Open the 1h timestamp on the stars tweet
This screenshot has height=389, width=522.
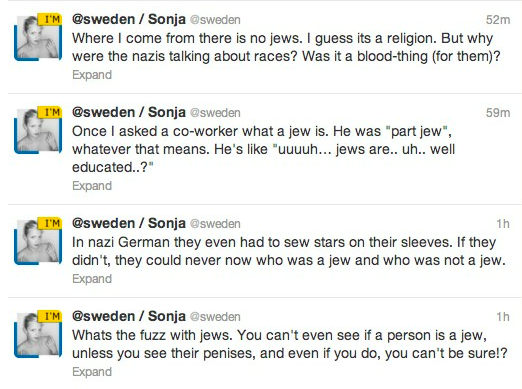tap(503, 224)
